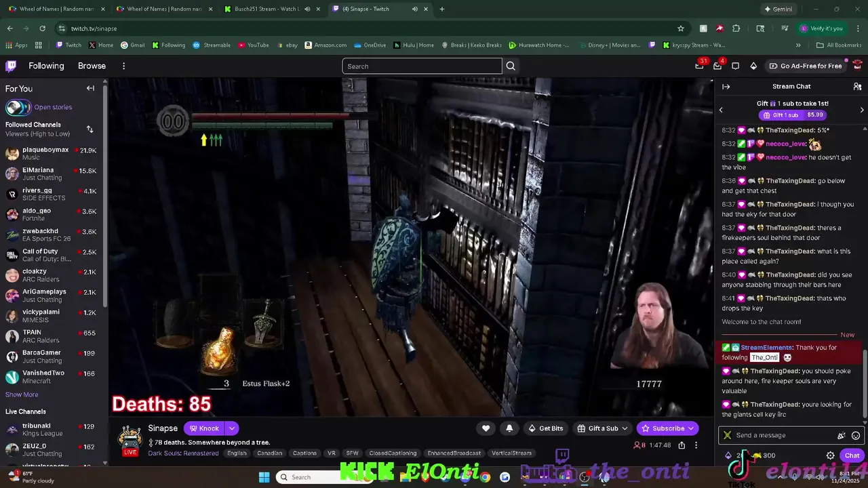
Task: Select the ClosedCaptioning tag
Action: (x=391, y=453)
